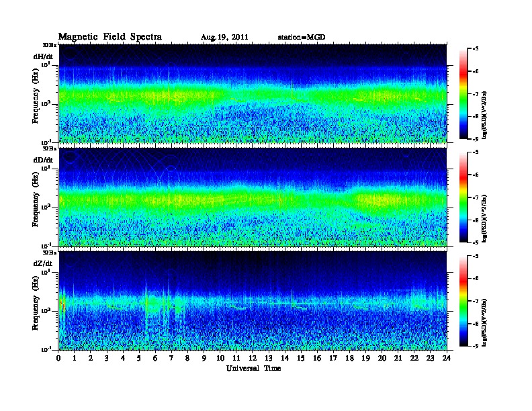The image size is (532, 411).
Task: Click the dZ/dt spectrogram plot
Action: (253, 301)
